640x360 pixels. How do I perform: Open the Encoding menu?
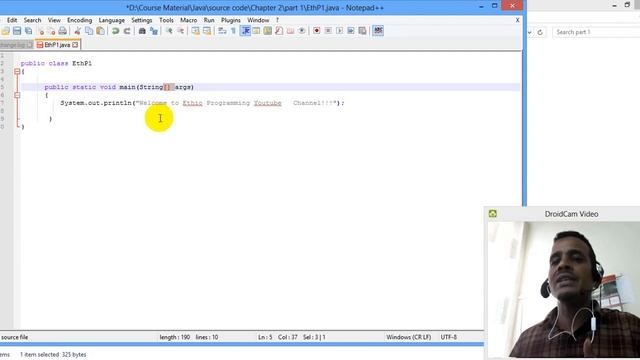[x=80, y=20]
